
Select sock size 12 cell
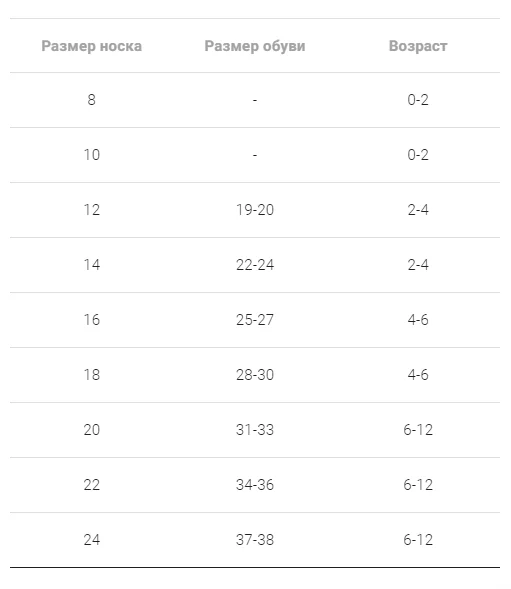[92, 210]
